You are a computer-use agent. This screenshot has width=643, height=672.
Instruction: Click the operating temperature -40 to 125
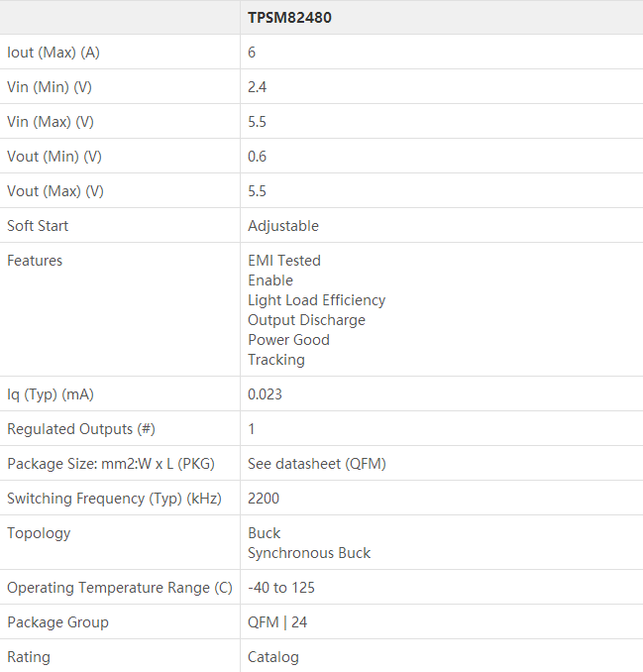pyautogui.click(x=281, y=588)
